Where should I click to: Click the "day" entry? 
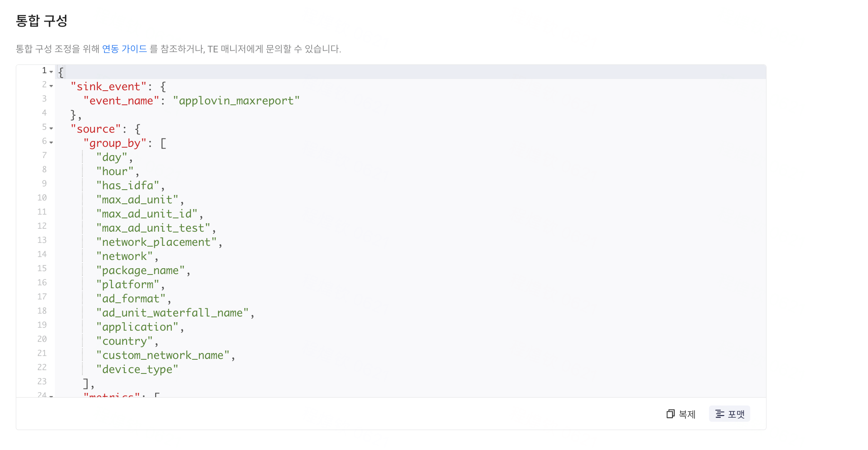112,157
